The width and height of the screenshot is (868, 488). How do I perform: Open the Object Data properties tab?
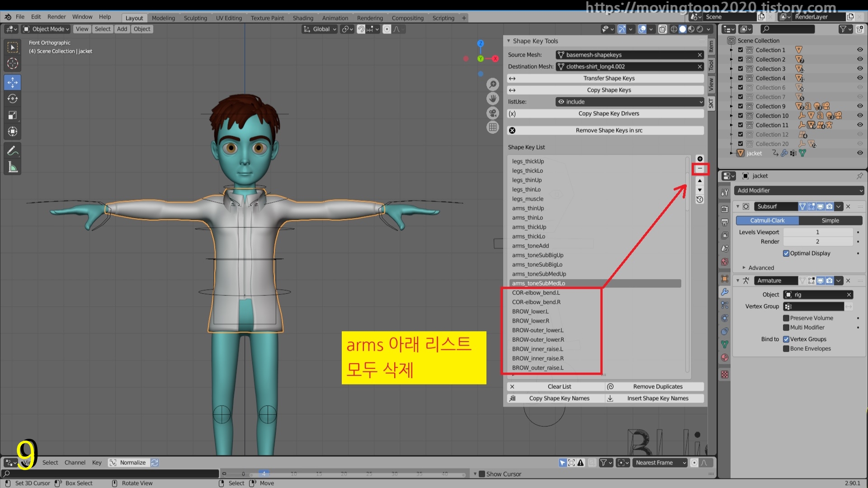pos(725,344)
